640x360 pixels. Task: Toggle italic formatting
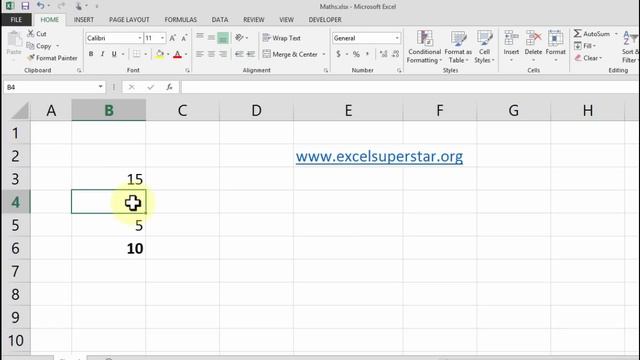click(102, 54)
